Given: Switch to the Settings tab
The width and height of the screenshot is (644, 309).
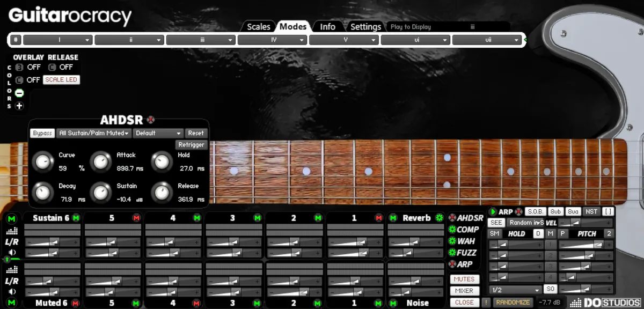Looking at the screenshot, I should [365, 26].
